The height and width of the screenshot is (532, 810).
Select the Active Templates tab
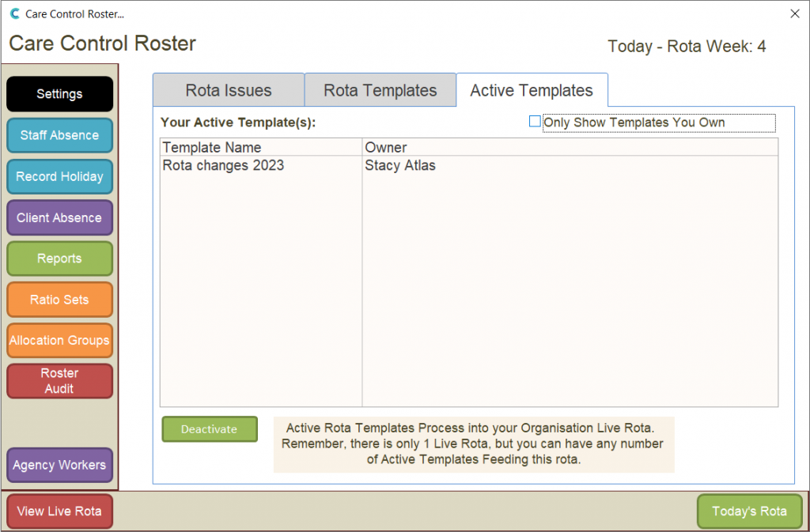pos(531,90)
